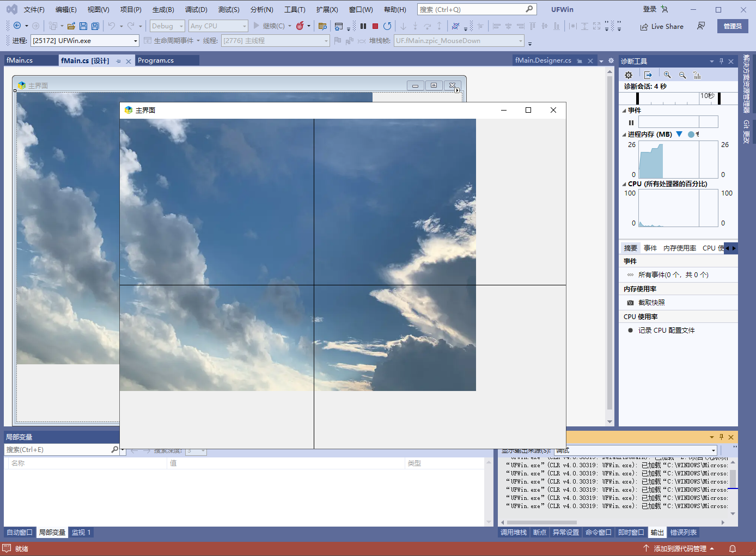
Task: Open the 线程 主线程 dropdown
Action: [276, 41]
